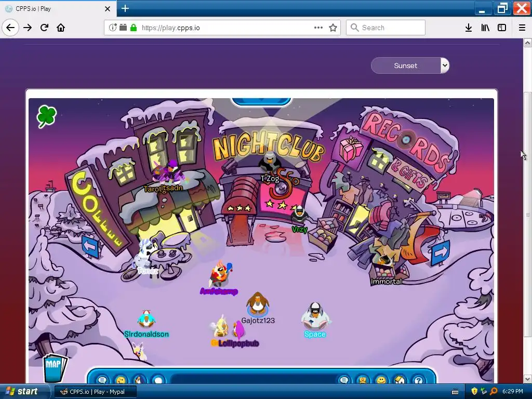532x399 pixels.
Task: Click the send chat bubble icon
Action: [344, 380]
